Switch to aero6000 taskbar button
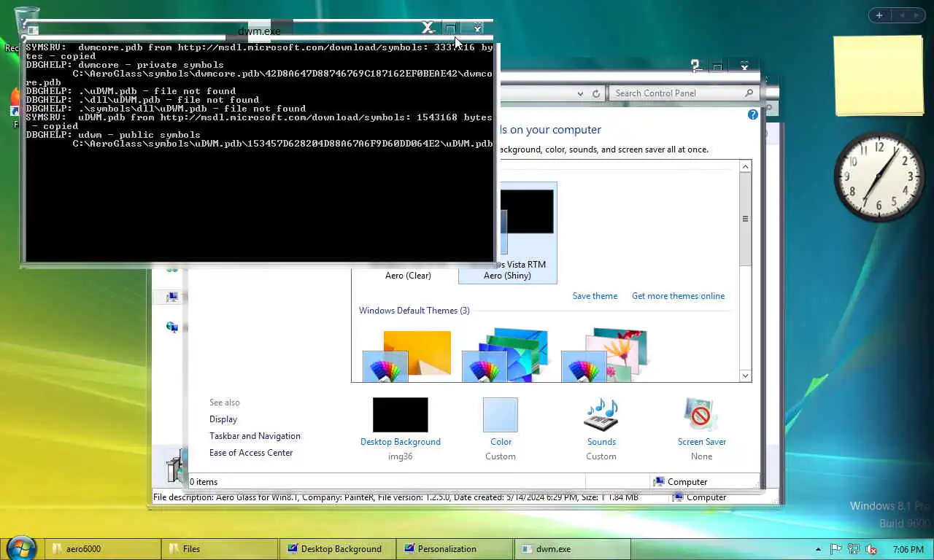934x560 pixels. (x=103, y=549)
